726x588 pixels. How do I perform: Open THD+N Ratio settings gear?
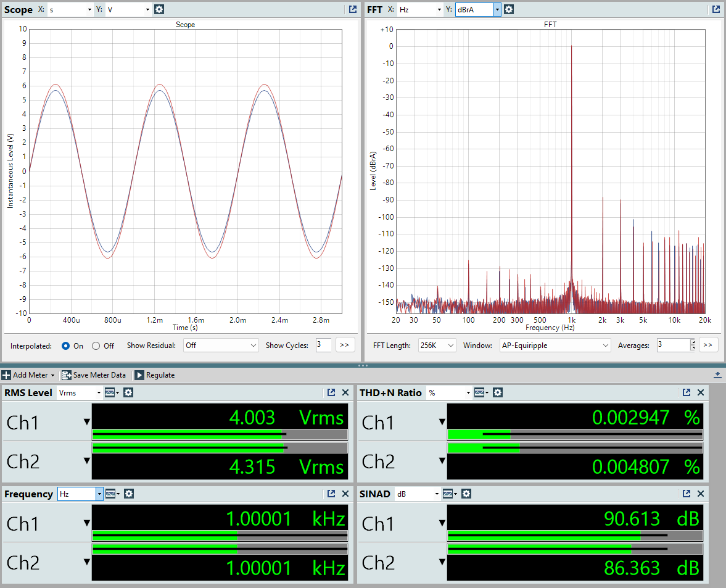point(498,392)
